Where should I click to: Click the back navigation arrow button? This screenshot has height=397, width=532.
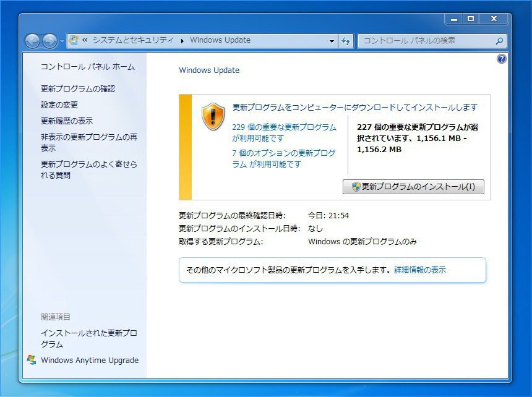pos(32,41)
